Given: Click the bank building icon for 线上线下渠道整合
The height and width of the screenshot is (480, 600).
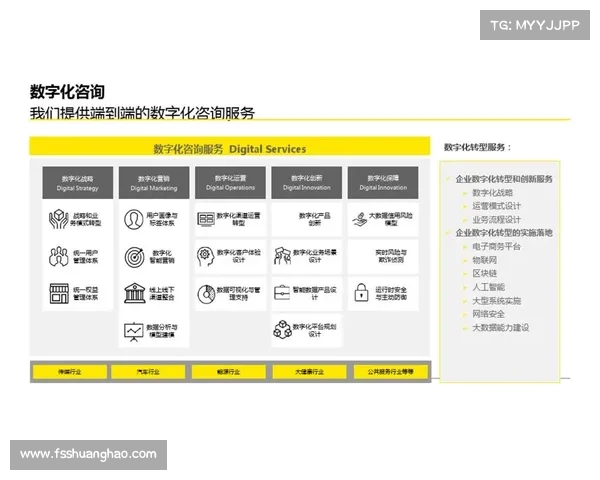Looking at the screenshot, I should coord(135,293).
